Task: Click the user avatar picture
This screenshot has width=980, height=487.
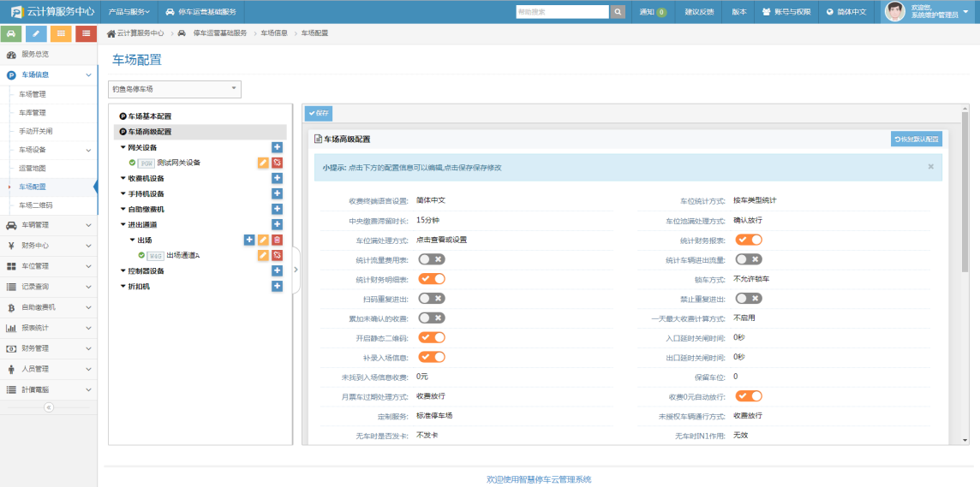Action: (895, 11)
